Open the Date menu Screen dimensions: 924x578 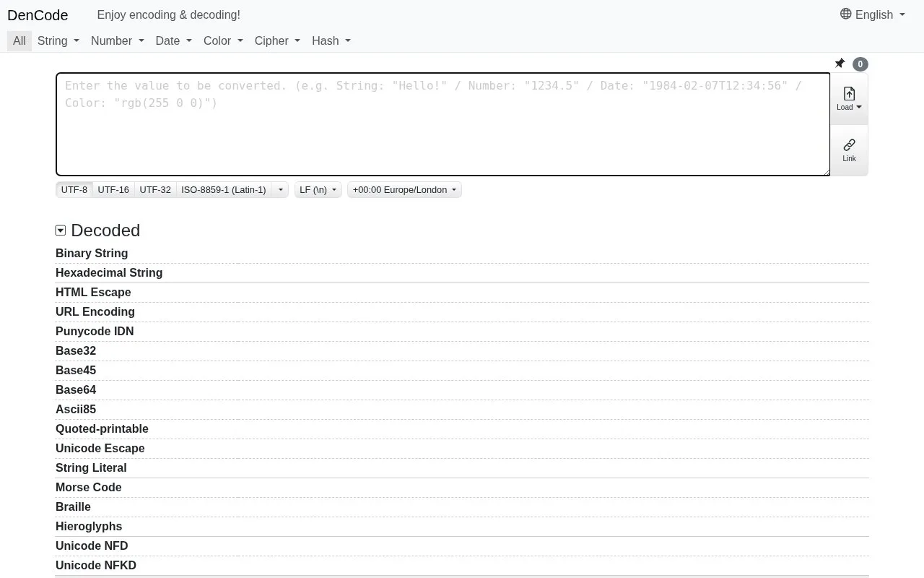tap(174, 40)
